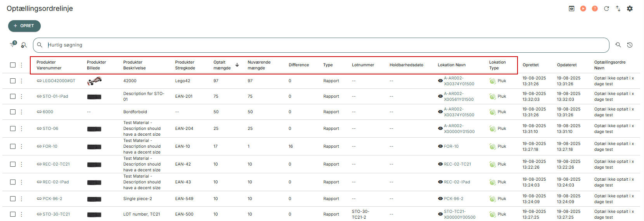Sort by Produkter Varenummer column header
Viewport: 644px width, 221px height.
click(49, 65)
